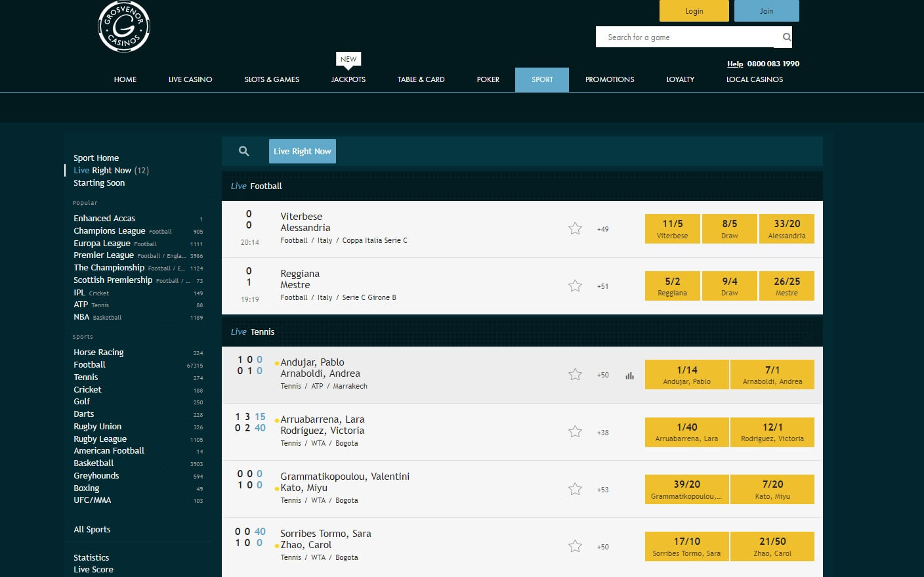
Task: Open Premier League in sidebar
Action: [104, 255]
